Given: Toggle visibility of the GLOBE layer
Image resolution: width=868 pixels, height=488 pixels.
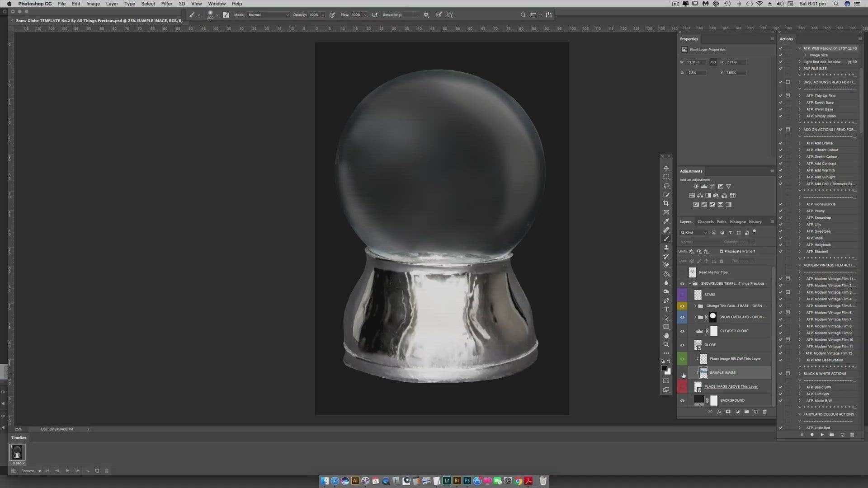Looking at the screenshot, I should 682,345.
